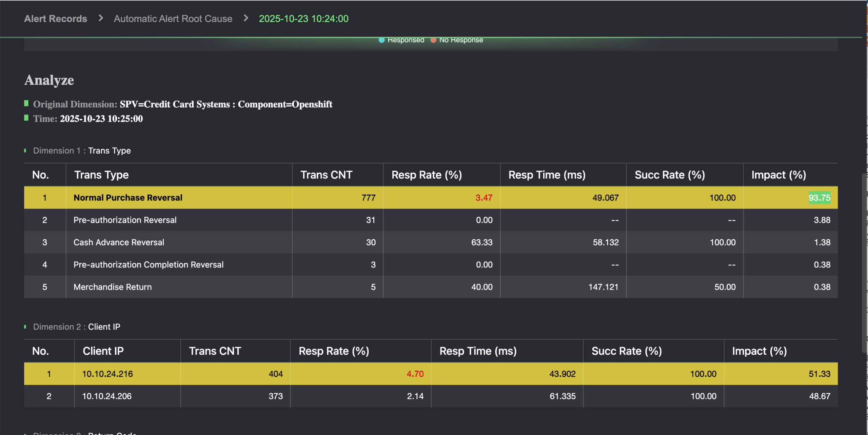Select client IP 10.10.24.206 row
This screenshot has height=435, width=868.
tap(107, 396)
